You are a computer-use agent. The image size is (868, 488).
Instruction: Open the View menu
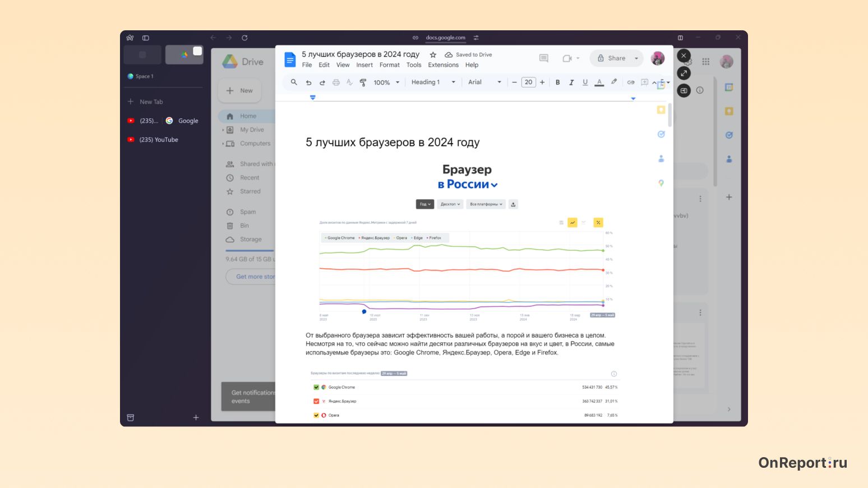(343, 65)
